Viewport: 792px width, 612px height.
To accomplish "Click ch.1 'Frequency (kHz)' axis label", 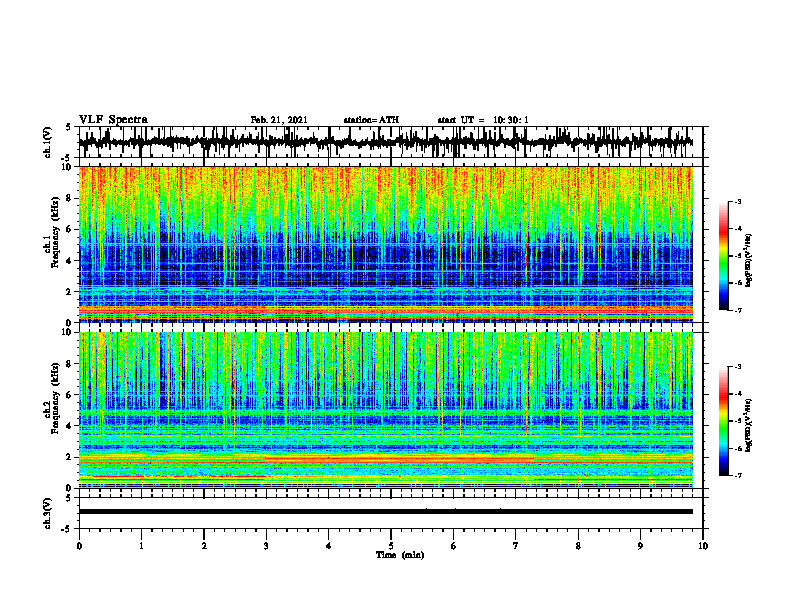I will 56,232.
